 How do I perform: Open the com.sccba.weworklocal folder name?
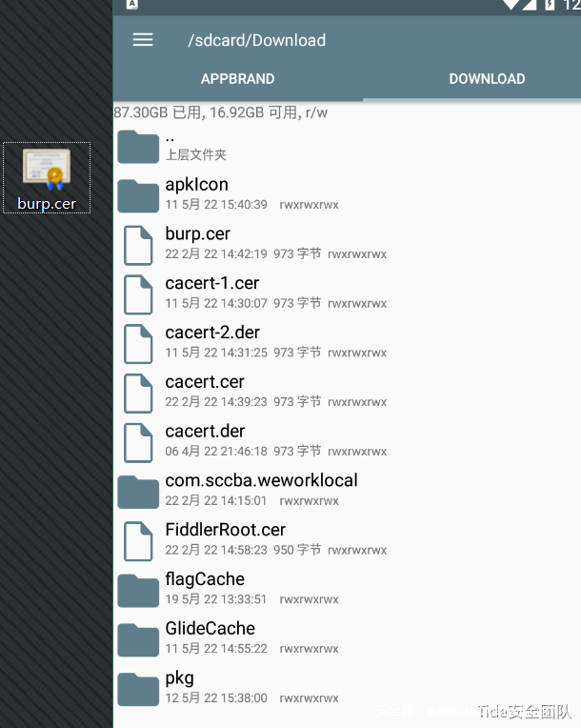click(262, 480)
